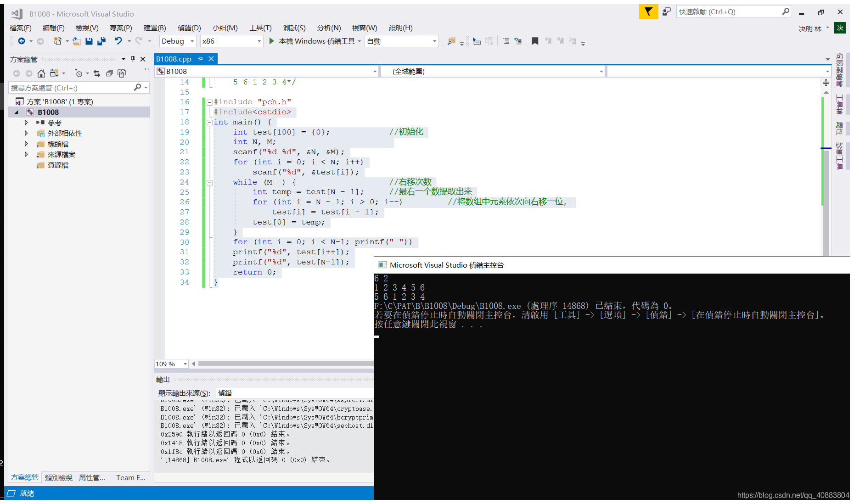Open the x86 platform dropdown

(232, 41)
